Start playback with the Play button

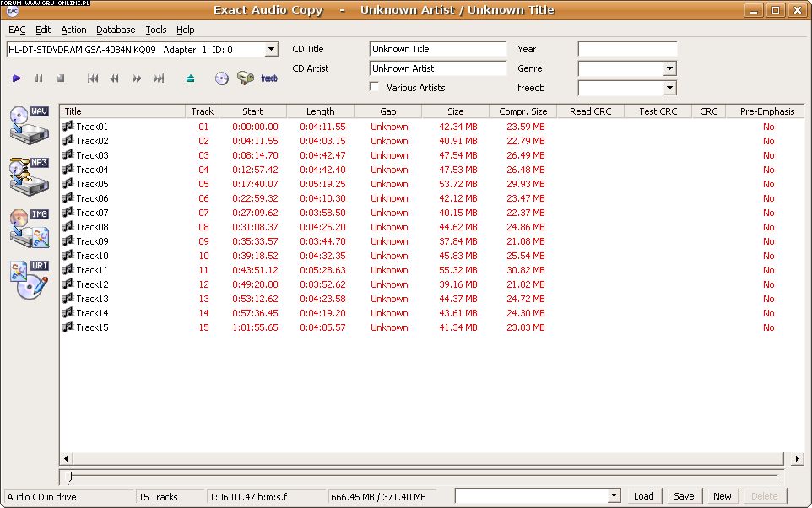coord(17,78)
